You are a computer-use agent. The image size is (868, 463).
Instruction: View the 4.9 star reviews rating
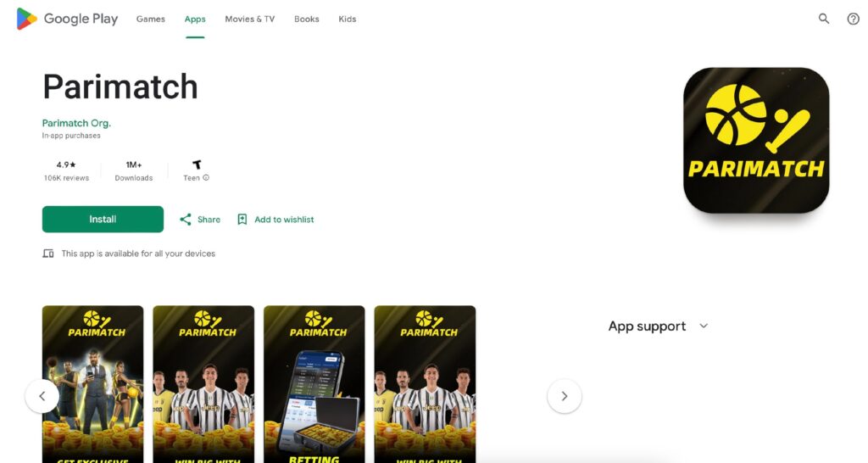(66, 170)
